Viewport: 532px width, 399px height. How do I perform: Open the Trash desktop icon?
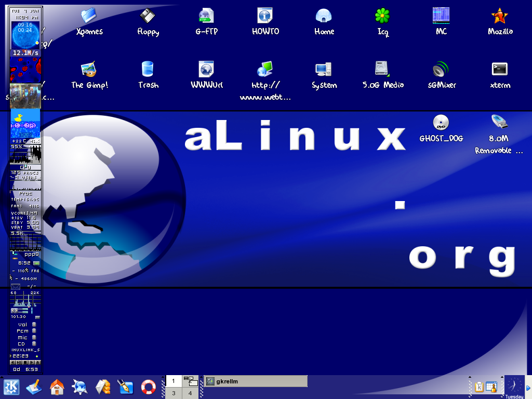coord(148,69)
